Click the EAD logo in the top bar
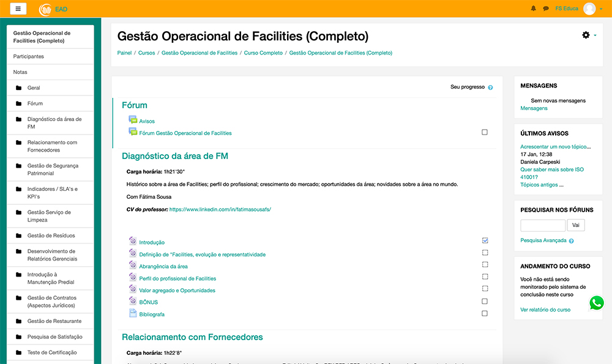Image resolution: width=612 pixels, height=364 pixels. [x=43, y=9]
